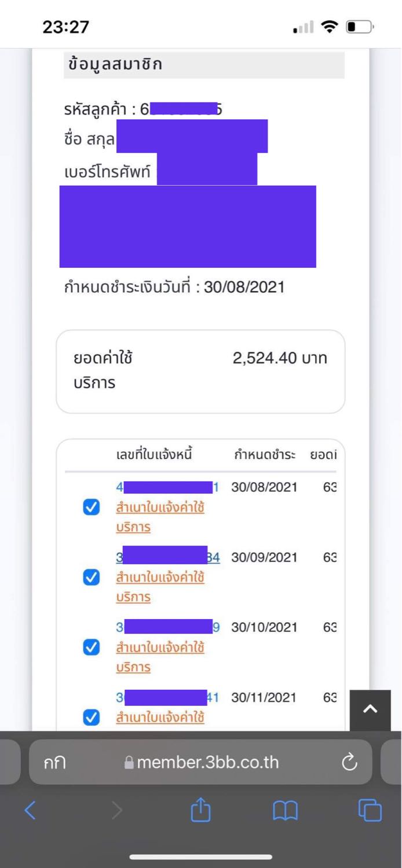The height and width of the screenshot is (868, 402).
Task: Open the Safari bookmarks book icon
Action: pyautogui.click(x=285, y=811)
